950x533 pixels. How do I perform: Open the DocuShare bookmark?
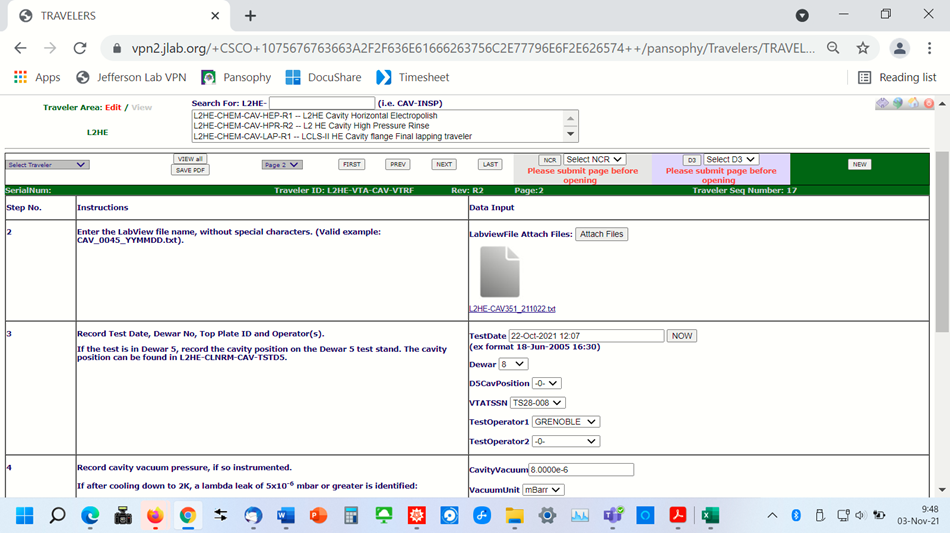tap(320, 77)
